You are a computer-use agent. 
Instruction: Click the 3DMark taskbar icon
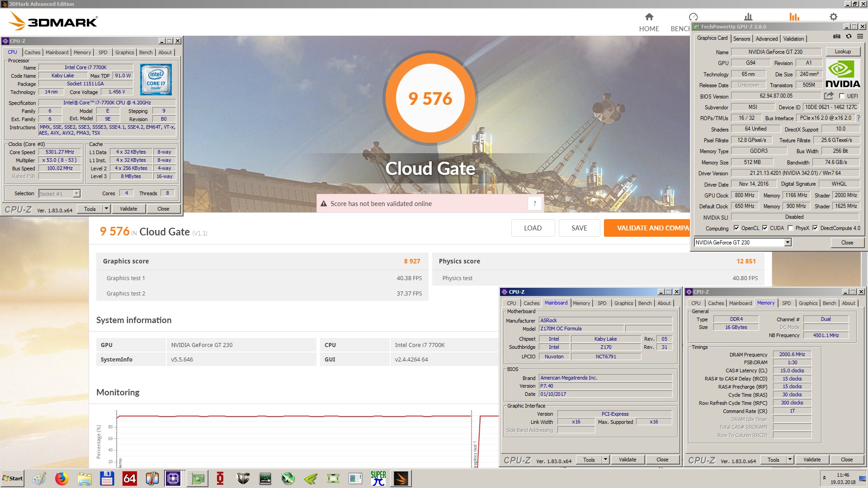click(x=401, y=479)
